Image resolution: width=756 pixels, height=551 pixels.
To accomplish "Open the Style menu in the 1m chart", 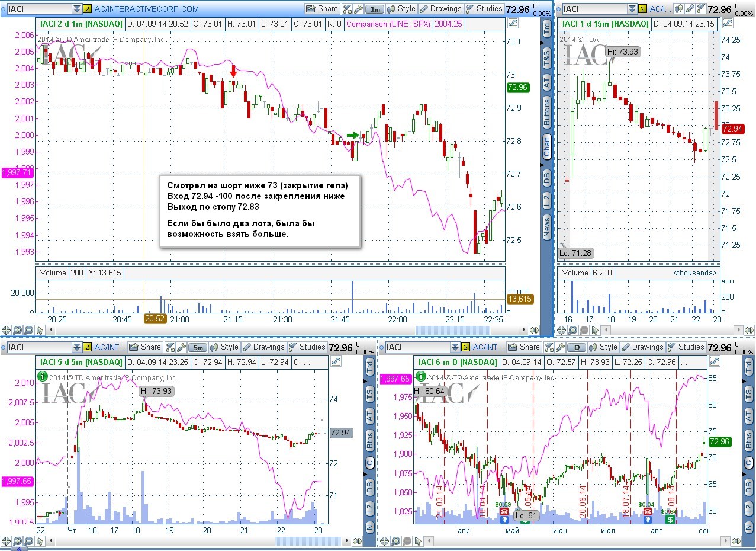I will click(401, 9).
